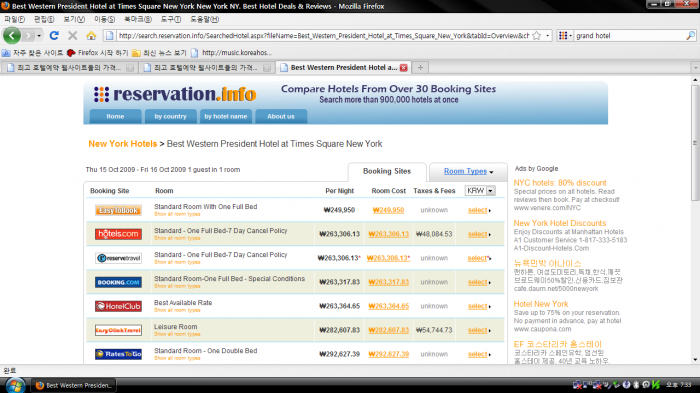
Task: Open the music.koreahos bookmark
Action: pyautogui.click(x=232, y=53)
